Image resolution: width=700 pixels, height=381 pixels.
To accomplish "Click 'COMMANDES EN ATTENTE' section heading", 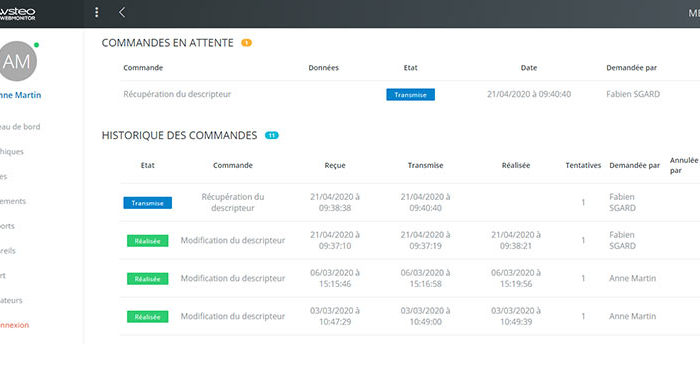I will tap(167, 43).
